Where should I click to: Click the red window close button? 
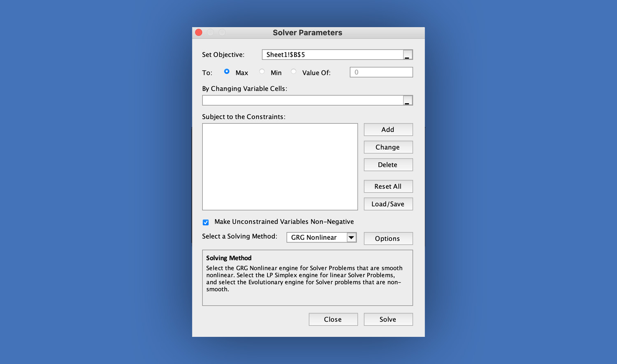tap(199, 32)
